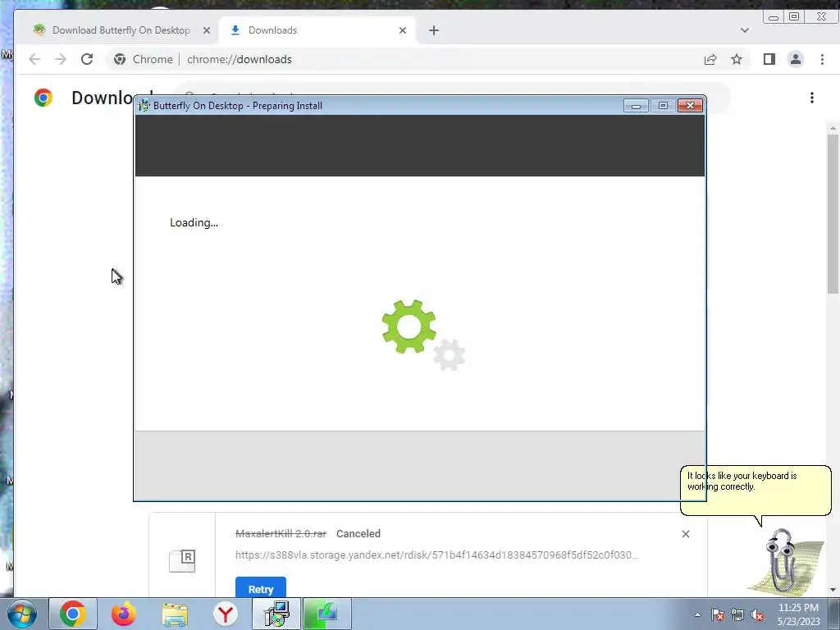This screenshot has width=840, height=630.
Task: Share this page icon in address bar
Action: [710, 59]
